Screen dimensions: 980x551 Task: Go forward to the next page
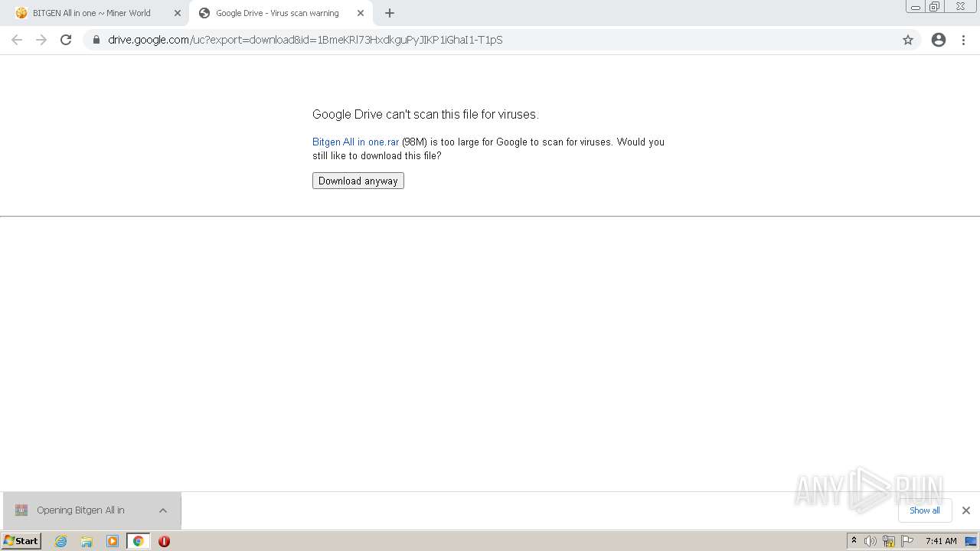pyautogui.click(x=41, y=40)
